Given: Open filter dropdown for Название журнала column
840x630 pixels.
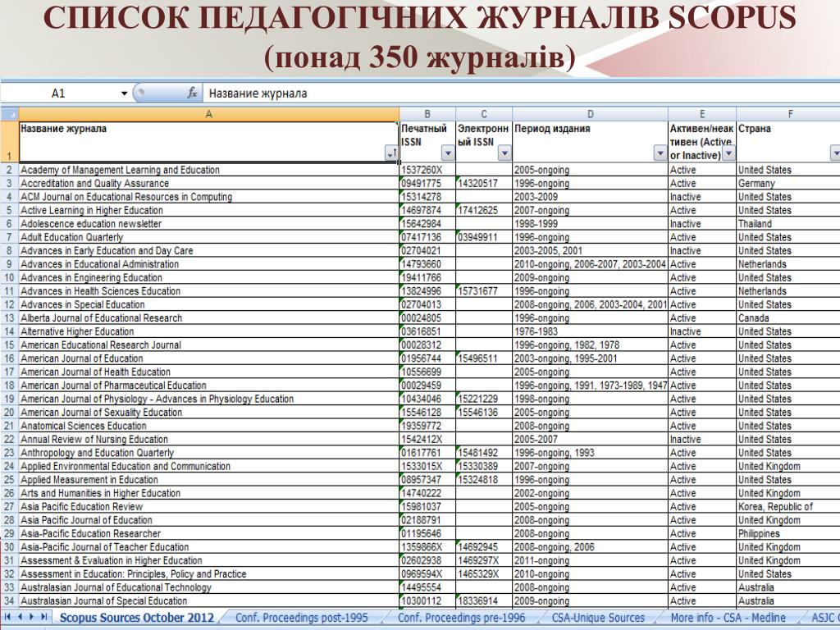Looking at the screenshot, I should click(x=391, y=153).
